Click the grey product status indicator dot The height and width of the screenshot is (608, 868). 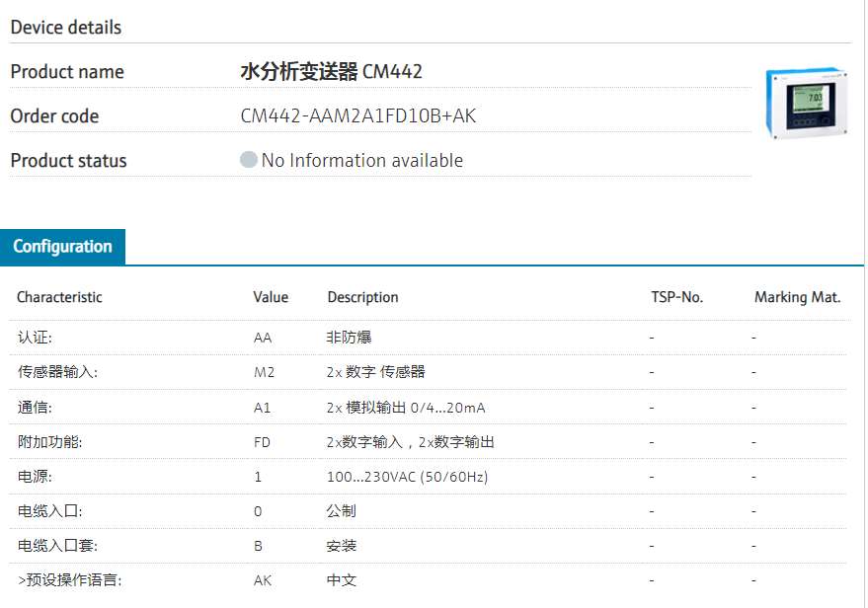(x=249, y=160)
